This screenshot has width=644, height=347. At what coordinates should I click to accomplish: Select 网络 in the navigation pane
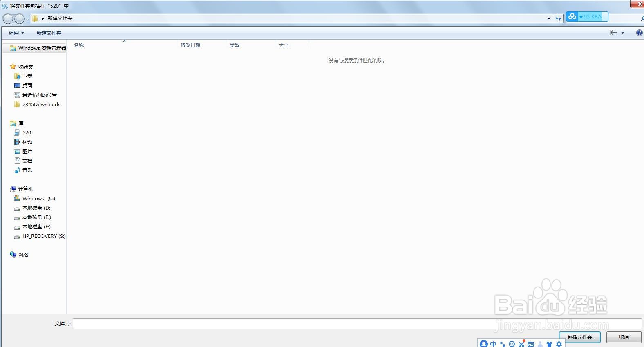click(23, 255)
